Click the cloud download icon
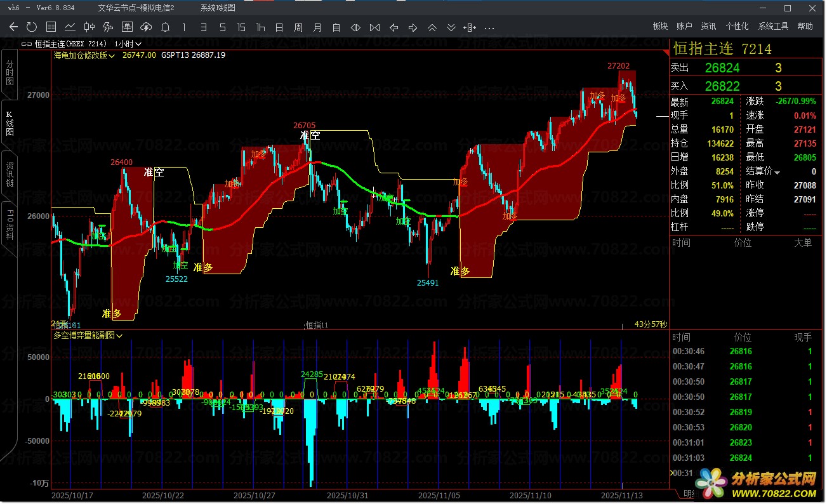This screenshot has width=827, height=504. [x=146, y=27]
